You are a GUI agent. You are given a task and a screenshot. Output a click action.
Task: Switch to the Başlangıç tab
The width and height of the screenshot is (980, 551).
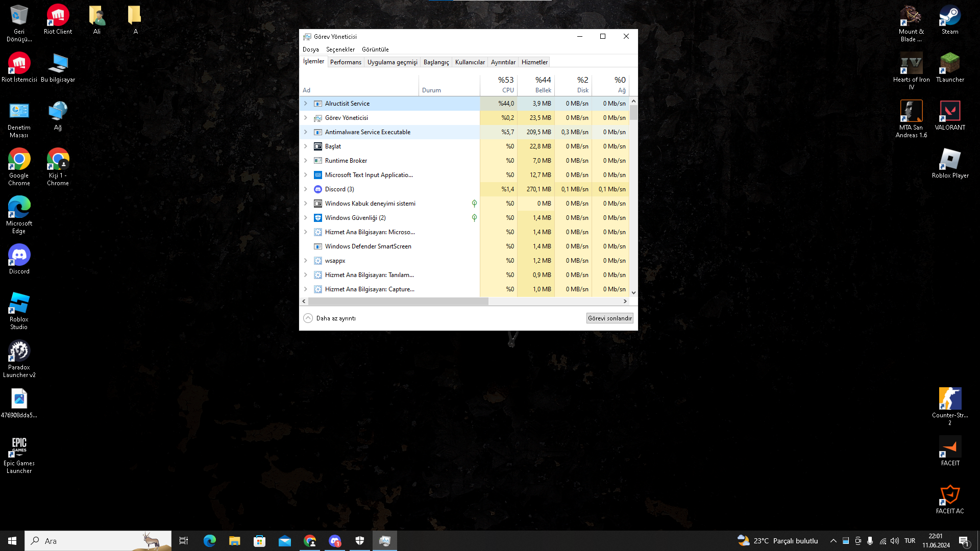(x=436, y=62)
